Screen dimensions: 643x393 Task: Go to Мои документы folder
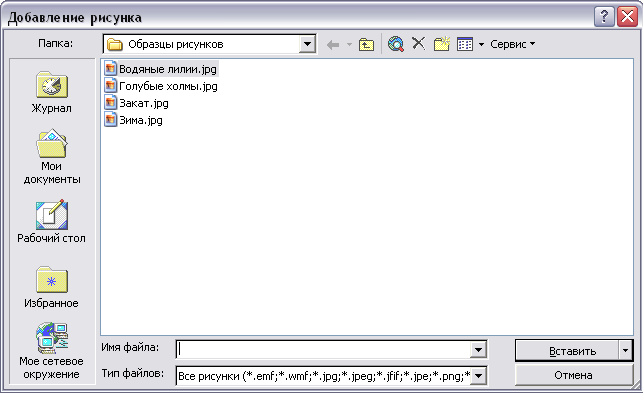(51, 157)
